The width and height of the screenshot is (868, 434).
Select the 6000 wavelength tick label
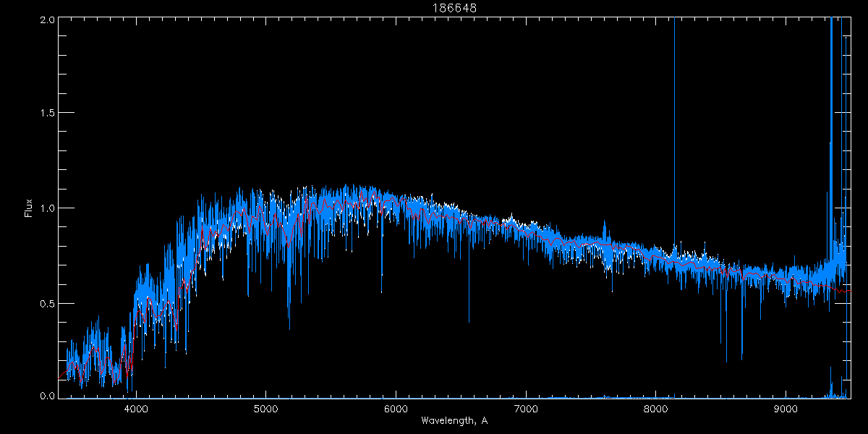pyautogui.click(x=396, y=408)
